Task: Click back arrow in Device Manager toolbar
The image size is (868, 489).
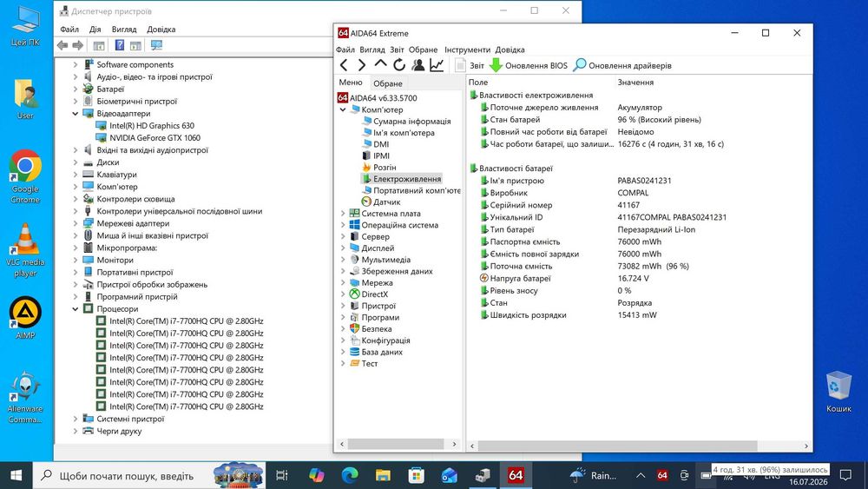Action: 62,45
